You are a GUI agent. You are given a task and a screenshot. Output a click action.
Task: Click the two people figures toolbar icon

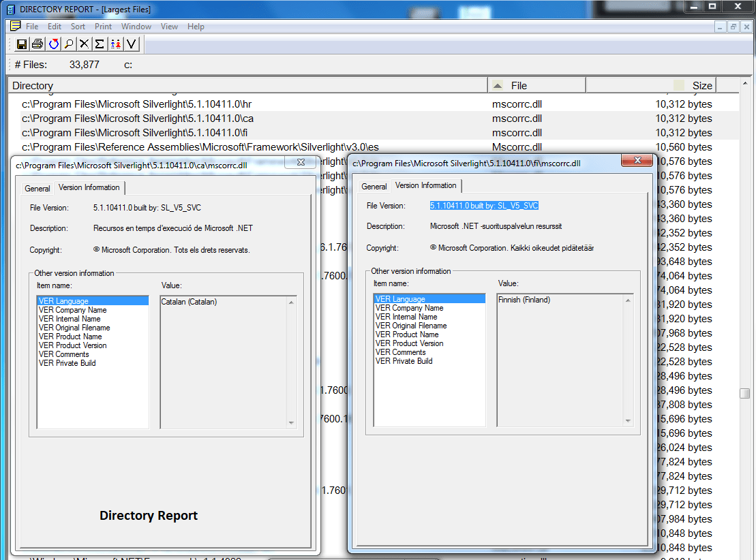[115, 44]
